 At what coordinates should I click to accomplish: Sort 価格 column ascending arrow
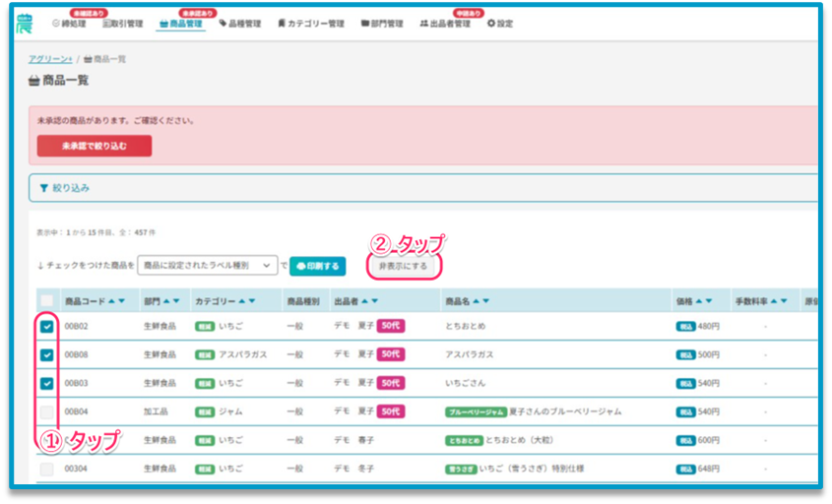coord(700,301)
